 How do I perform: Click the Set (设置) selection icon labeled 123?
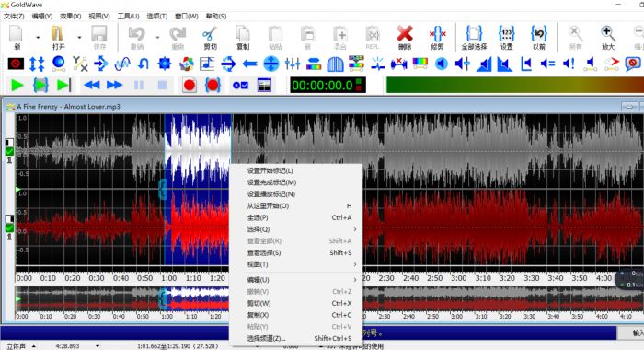[506, 34]
